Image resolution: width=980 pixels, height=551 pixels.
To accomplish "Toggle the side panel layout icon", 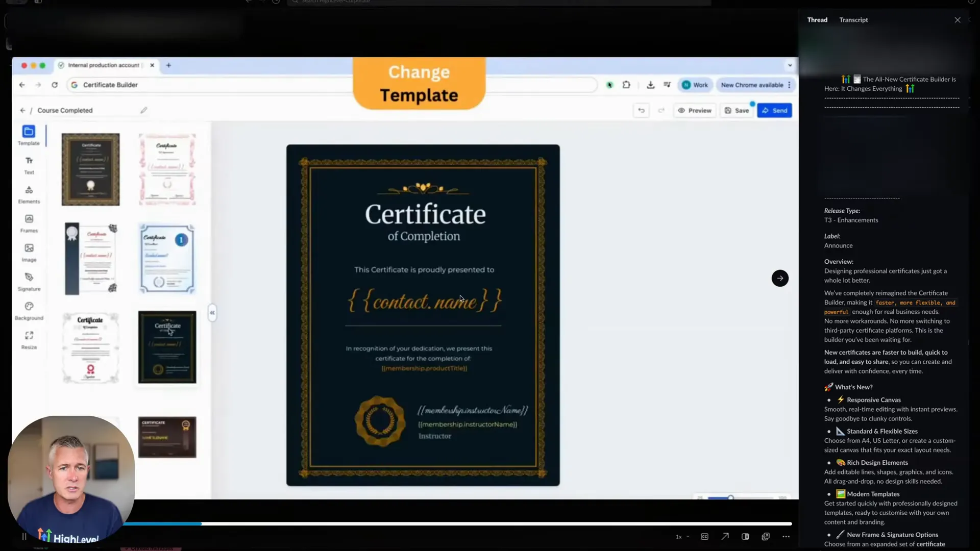I will (x=745, y=537).
